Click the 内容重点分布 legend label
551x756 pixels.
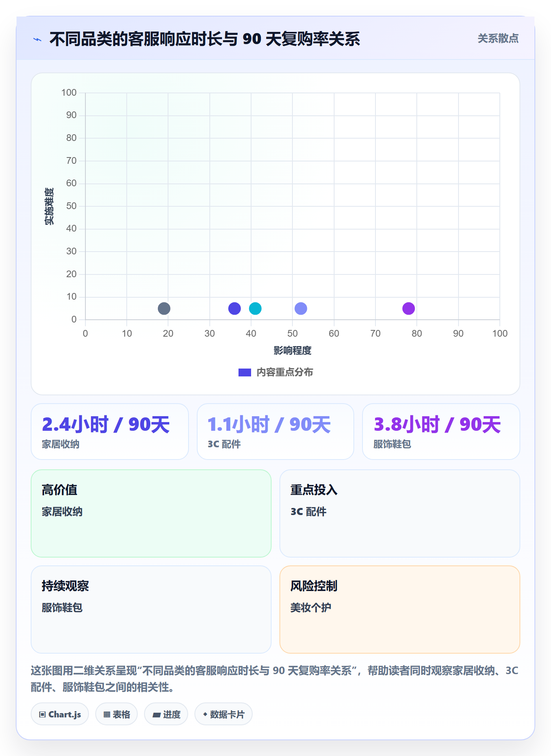click(285, 372)
